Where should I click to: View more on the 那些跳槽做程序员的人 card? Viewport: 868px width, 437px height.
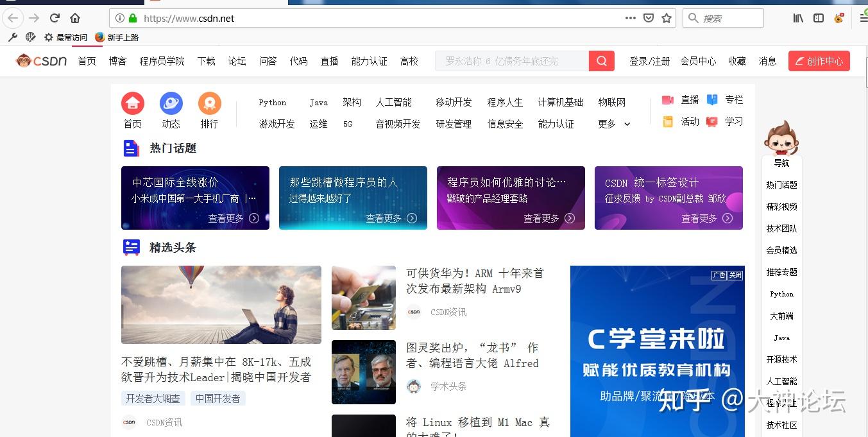tap(391, 218)
